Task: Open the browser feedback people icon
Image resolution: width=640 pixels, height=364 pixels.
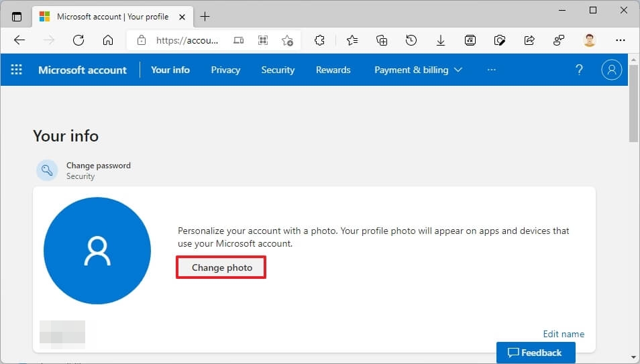Action: pyautogui.click(x=559, y=40)
